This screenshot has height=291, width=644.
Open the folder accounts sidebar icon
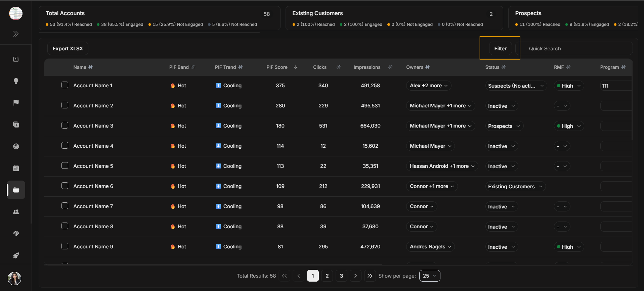click(16, 190)
